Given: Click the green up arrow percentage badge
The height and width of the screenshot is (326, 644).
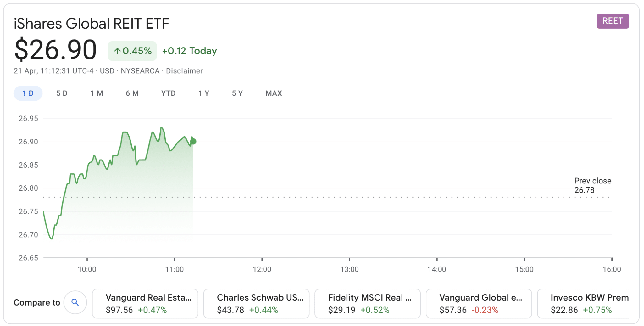Looking at the screenshot, I should click(132, 51).
